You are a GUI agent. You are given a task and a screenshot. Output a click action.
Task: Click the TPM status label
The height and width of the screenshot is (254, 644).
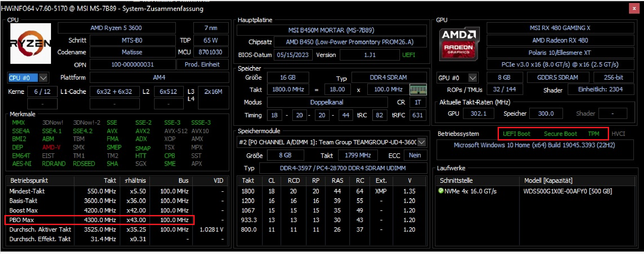click(594, 134)
